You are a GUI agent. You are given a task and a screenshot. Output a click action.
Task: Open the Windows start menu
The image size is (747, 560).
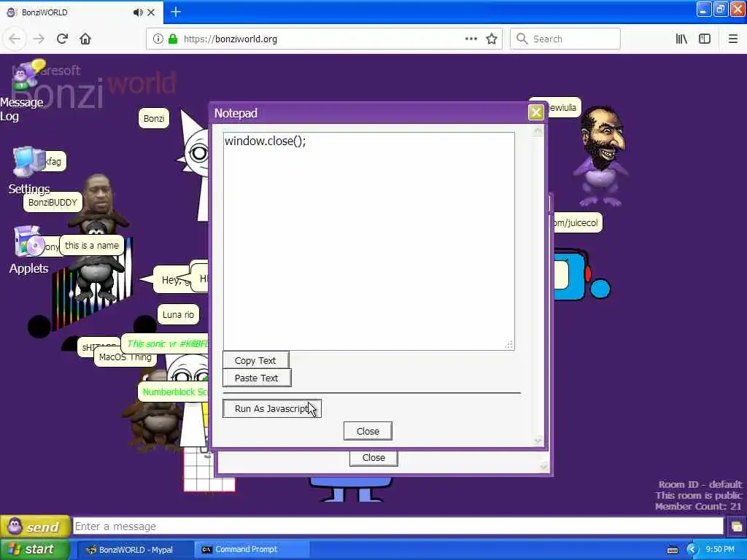[x=35, y=549]
